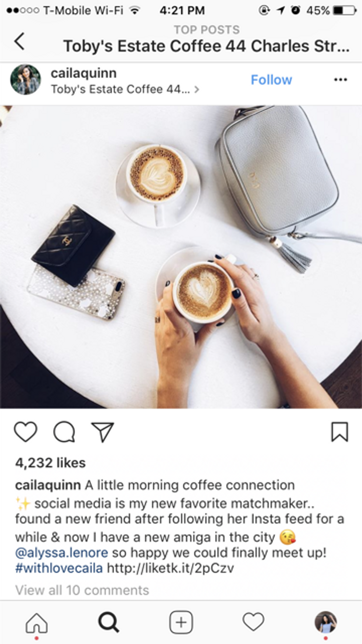Open Toby's Estate Coffee location link
This screenshot has height=644, width=362.
[125, 89]
